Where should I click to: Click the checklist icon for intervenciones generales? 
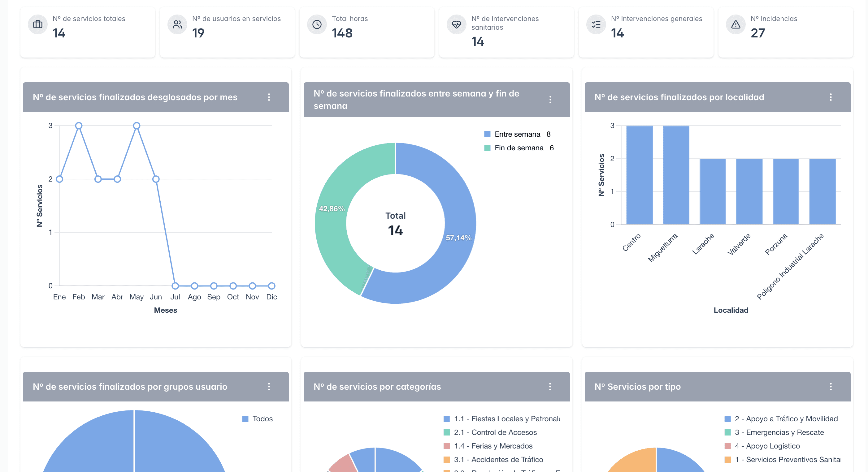[596, 24]
